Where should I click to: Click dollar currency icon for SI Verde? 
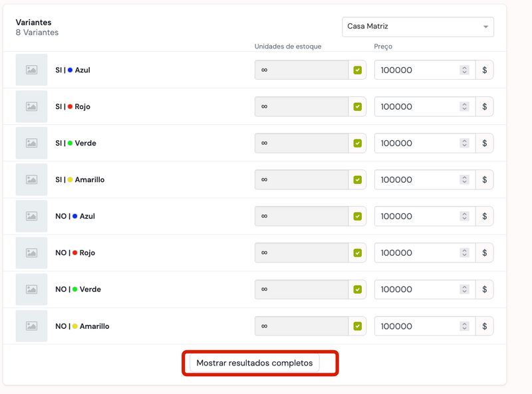point(485,143)
